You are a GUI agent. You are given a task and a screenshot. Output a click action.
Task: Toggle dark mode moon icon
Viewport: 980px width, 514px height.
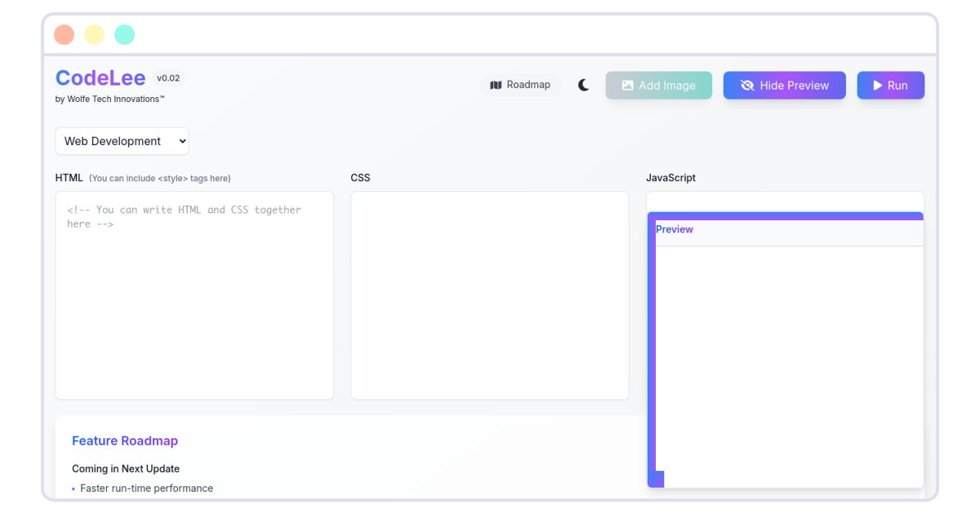583,85
